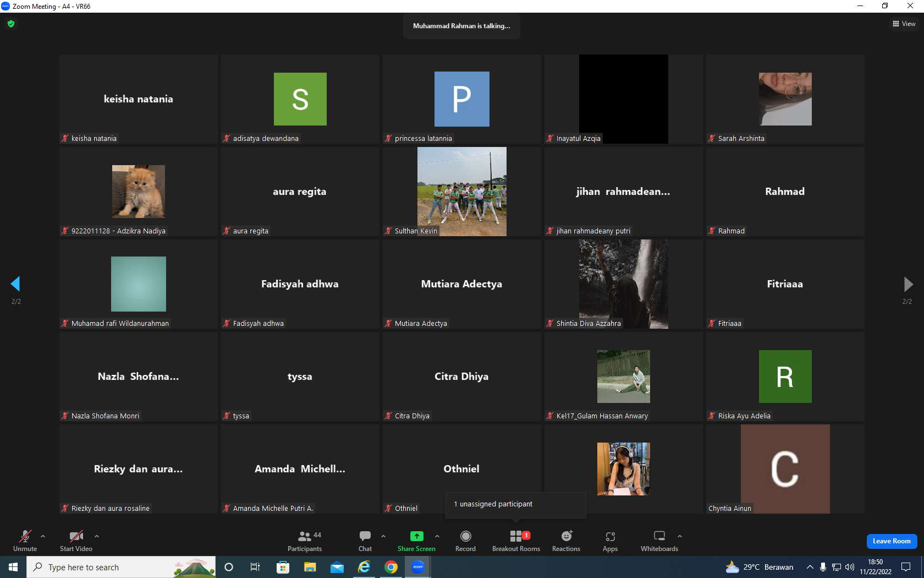Image resolution: width=924 pixels, height=578 pixels.
Task: Select Sulthan Kevin's video thumbnail
Action: pos(462,192)
